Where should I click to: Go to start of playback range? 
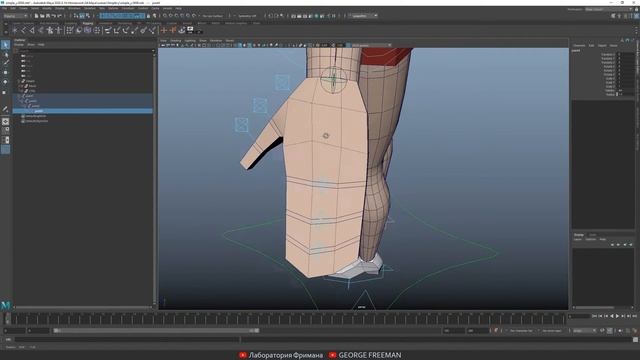tap(594, 316)
